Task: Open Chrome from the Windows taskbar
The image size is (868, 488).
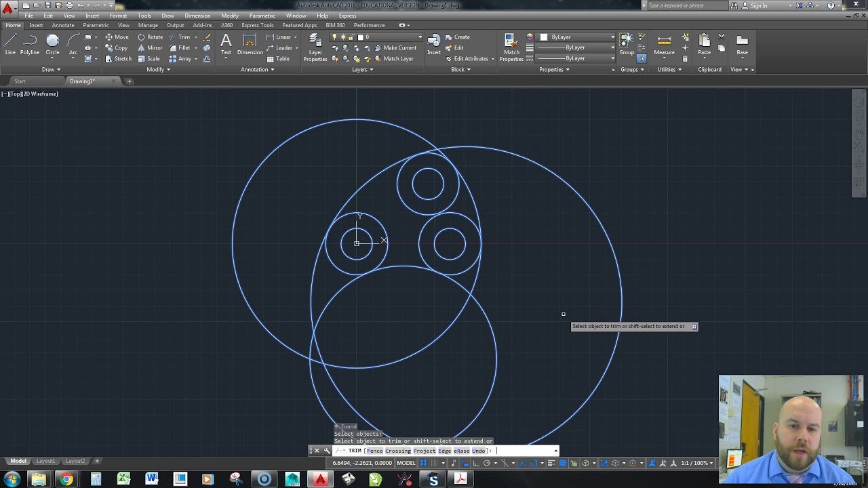Action: [66, 479]
